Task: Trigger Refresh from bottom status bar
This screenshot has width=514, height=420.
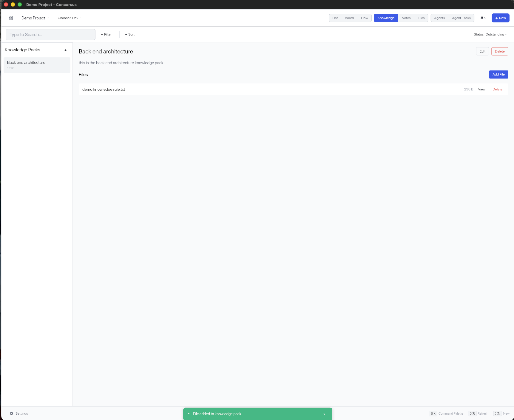Action: coord(483,413)
